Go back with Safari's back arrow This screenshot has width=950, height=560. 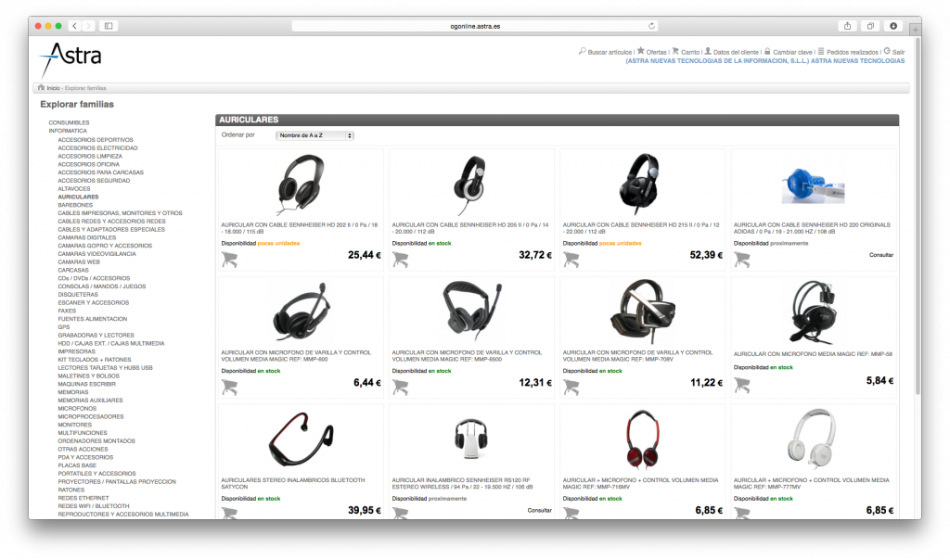click(x=74, y=26)
